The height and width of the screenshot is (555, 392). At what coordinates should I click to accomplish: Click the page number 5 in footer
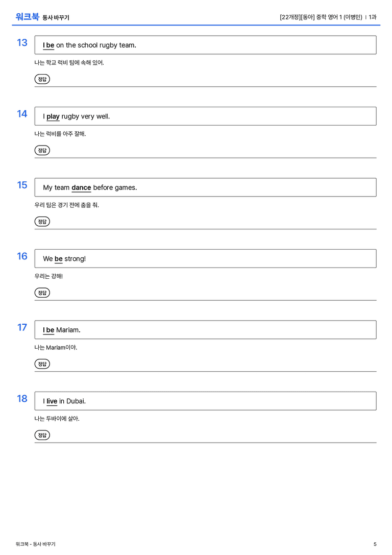[x=375, y=544]
